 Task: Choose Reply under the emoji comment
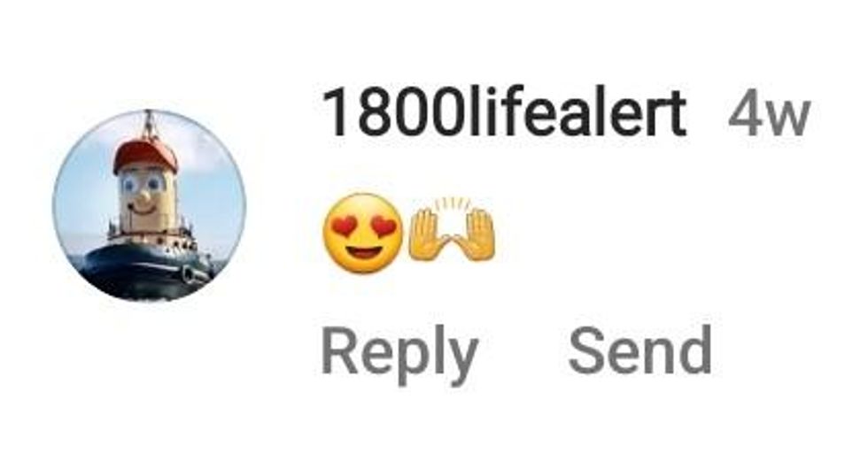[399, 354]
